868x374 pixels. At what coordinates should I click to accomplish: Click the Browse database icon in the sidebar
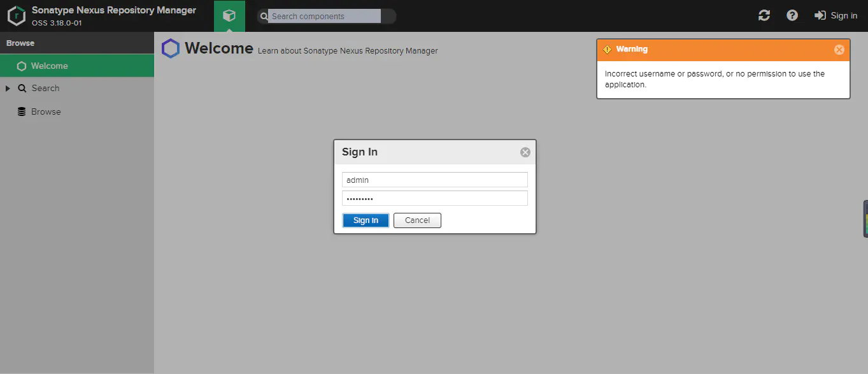(x=22, y=111)
